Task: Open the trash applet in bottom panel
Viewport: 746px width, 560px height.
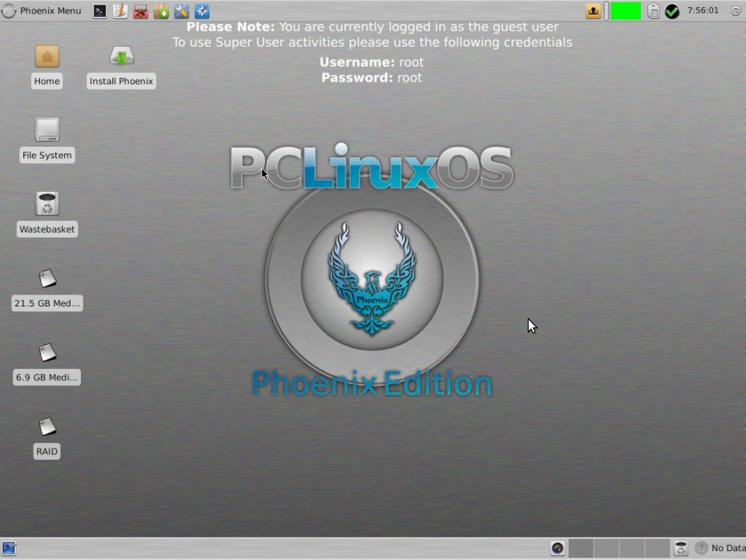Action: coord(681,548)
